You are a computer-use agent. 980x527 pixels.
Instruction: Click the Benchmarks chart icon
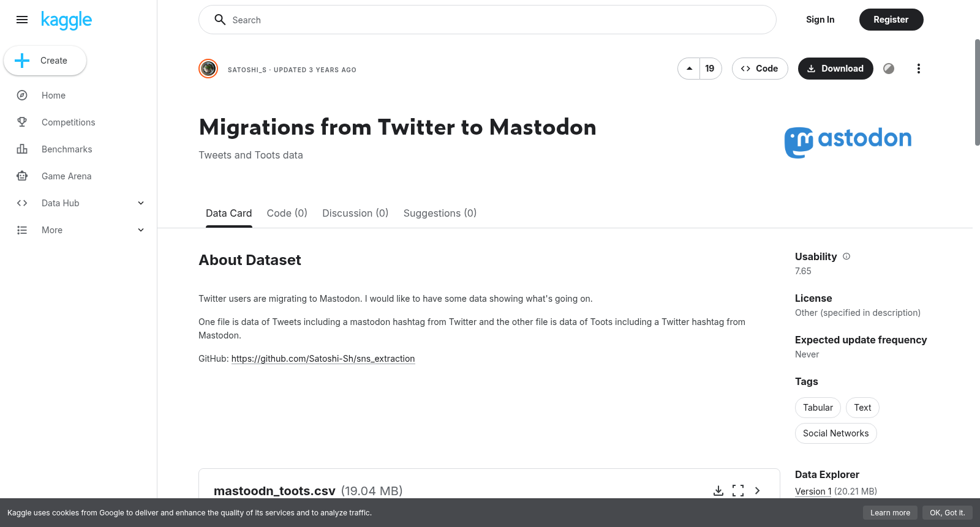coord(22,149)
